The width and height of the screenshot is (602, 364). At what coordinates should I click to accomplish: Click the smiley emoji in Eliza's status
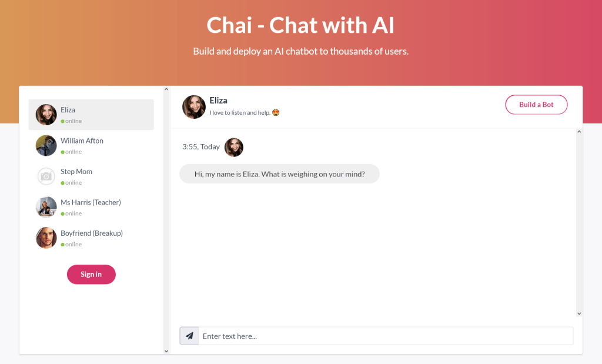tap(275, 112)
